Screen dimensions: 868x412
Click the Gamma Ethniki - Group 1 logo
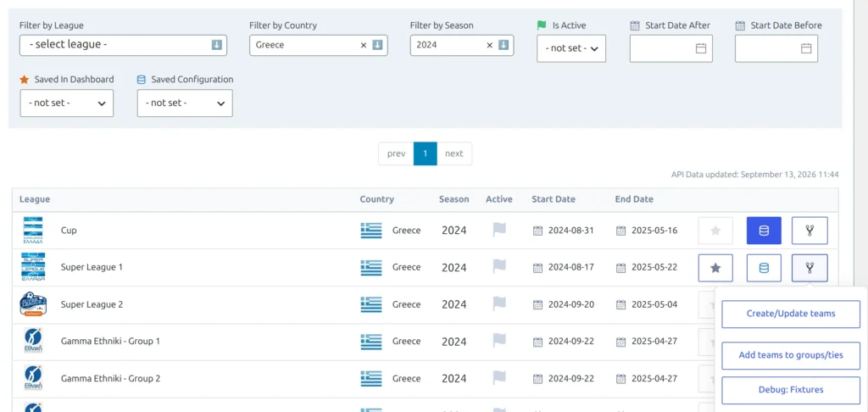click(x=33, y=341)
